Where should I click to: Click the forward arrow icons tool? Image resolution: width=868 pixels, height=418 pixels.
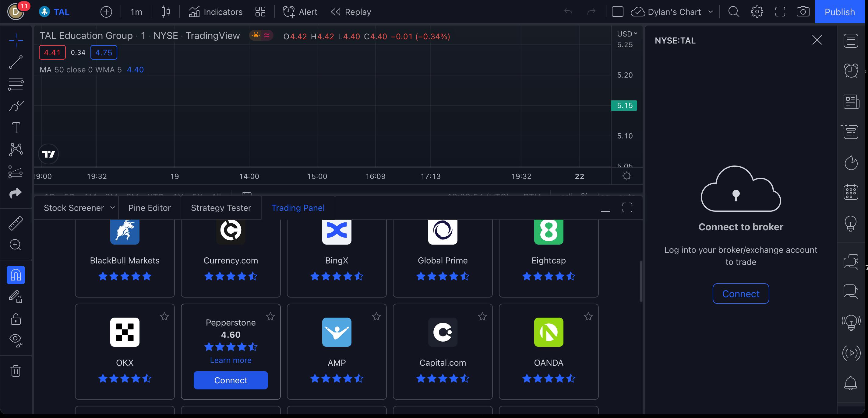(x=16, y=193)
